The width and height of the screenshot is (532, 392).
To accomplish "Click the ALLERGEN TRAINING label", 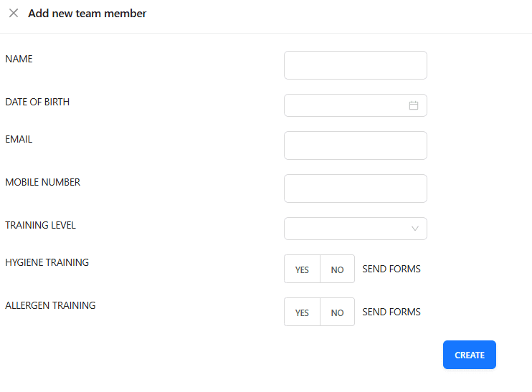I will [50, 305].
